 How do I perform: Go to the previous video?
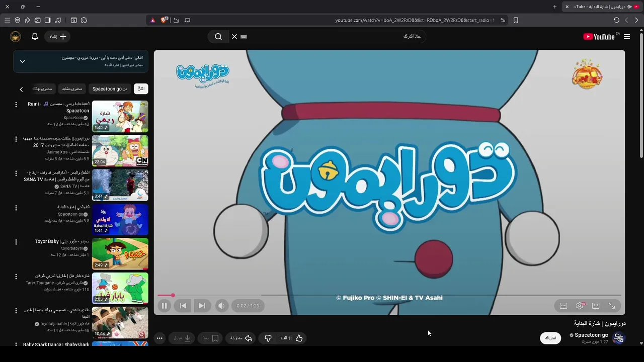[183, 306]
